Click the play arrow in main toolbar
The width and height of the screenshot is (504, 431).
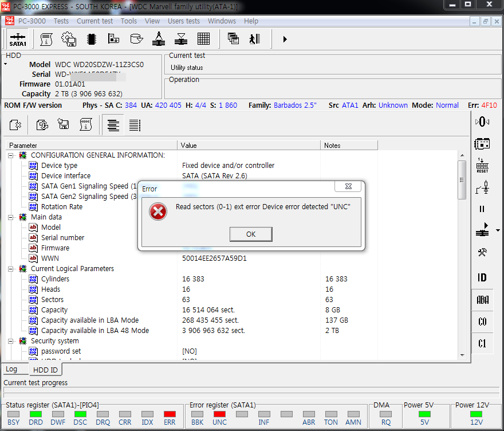point(285,39)
